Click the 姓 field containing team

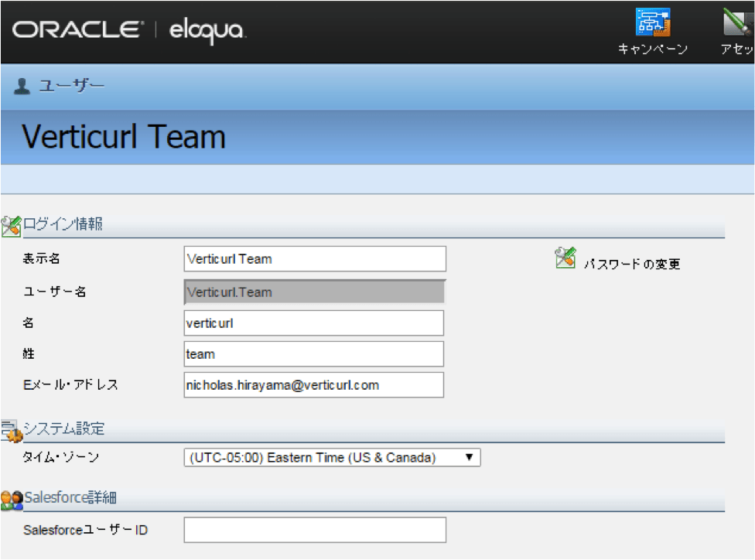(313, 354)
